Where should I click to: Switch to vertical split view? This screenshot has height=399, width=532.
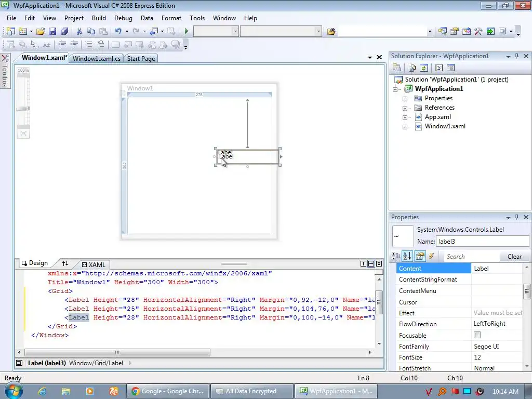point(363,263)
